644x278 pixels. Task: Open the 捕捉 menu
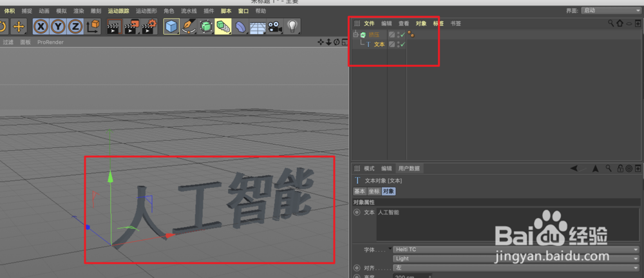point(26,11)
